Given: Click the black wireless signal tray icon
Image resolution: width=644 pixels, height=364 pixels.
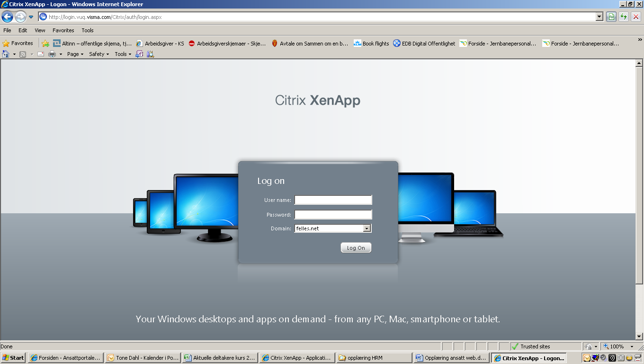Looking at the screenshot, I should tap(612, 358).
